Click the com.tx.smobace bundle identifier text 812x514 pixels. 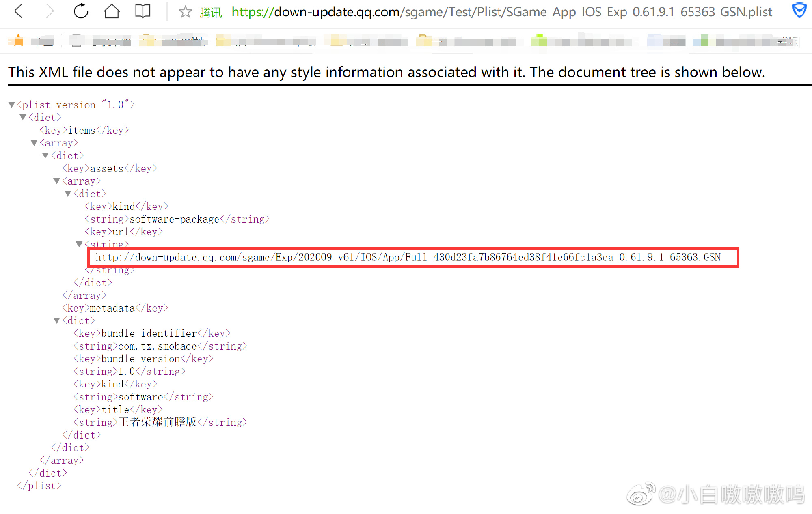(158, 346)
